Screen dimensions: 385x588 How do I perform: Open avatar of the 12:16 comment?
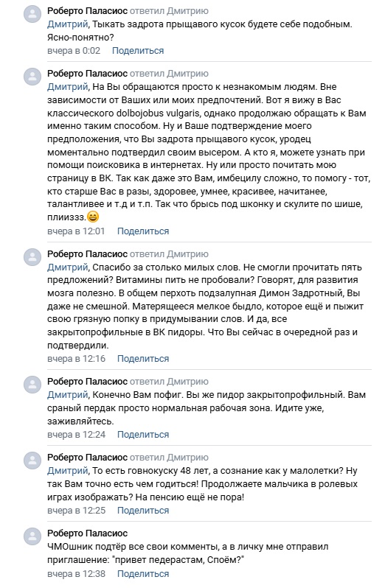32,257
